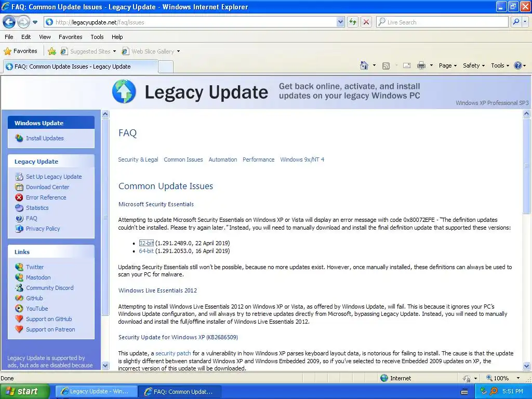Click the YouTube play icon
Image resolution: width=532 pixels, height=399 pixels.
[19, 309]
